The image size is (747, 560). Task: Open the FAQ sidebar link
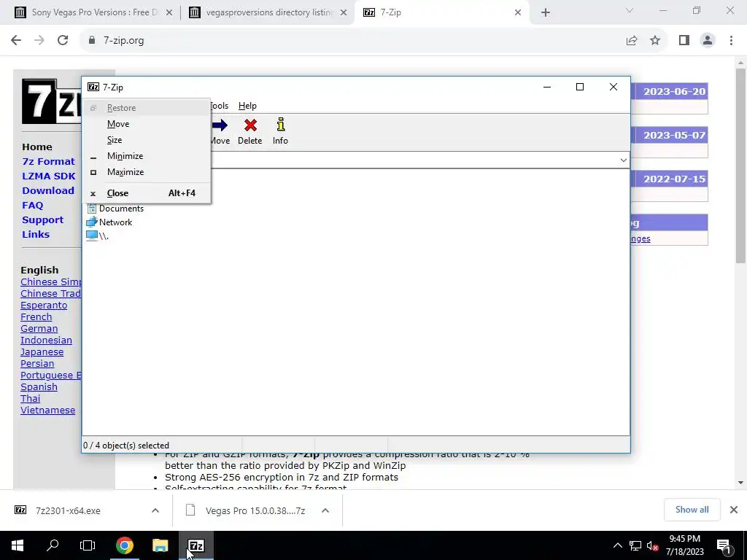[32, 206]
